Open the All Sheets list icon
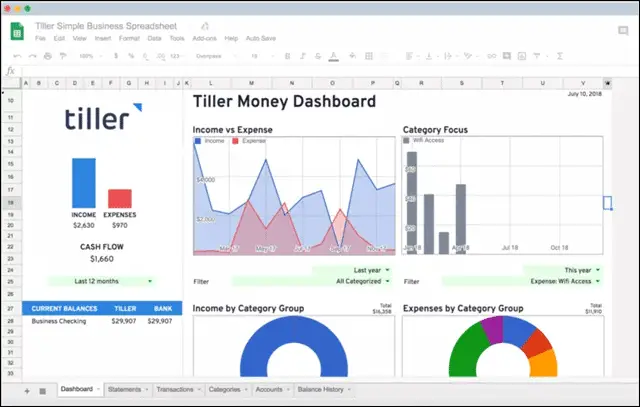 (42, 391)
